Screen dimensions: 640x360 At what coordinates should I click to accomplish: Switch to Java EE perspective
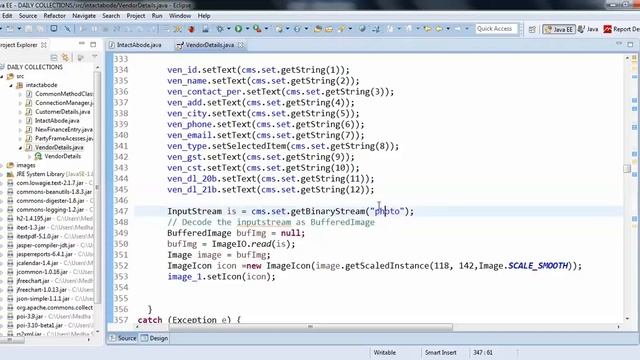pos(558,29)
